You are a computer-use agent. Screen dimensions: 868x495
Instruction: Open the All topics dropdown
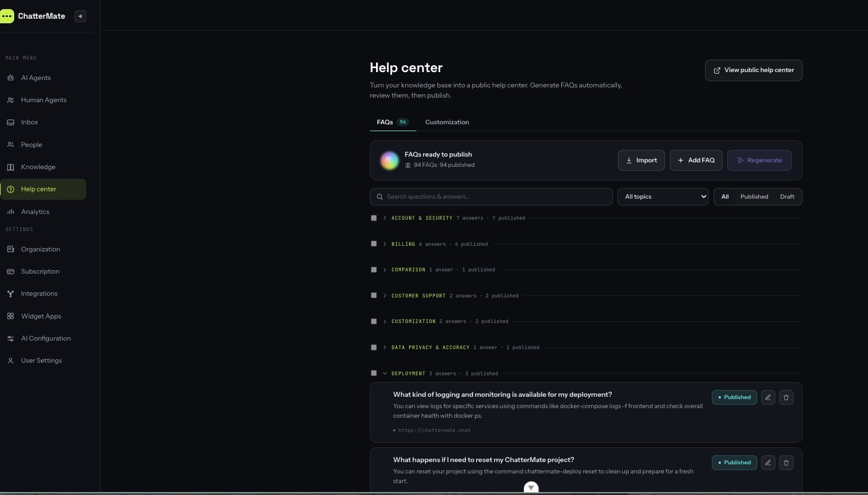pyautogui.click(x=663, y=196)
